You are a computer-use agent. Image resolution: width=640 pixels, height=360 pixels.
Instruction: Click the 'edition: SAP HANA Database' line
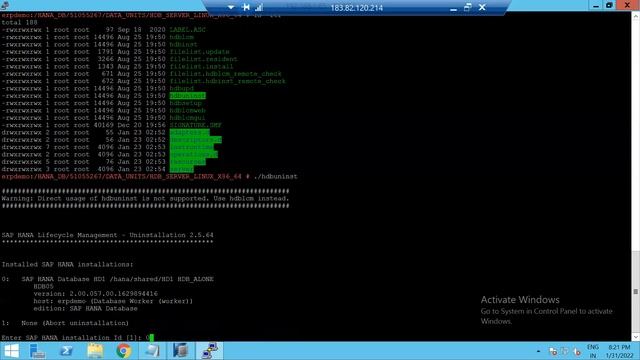[85, 309]
